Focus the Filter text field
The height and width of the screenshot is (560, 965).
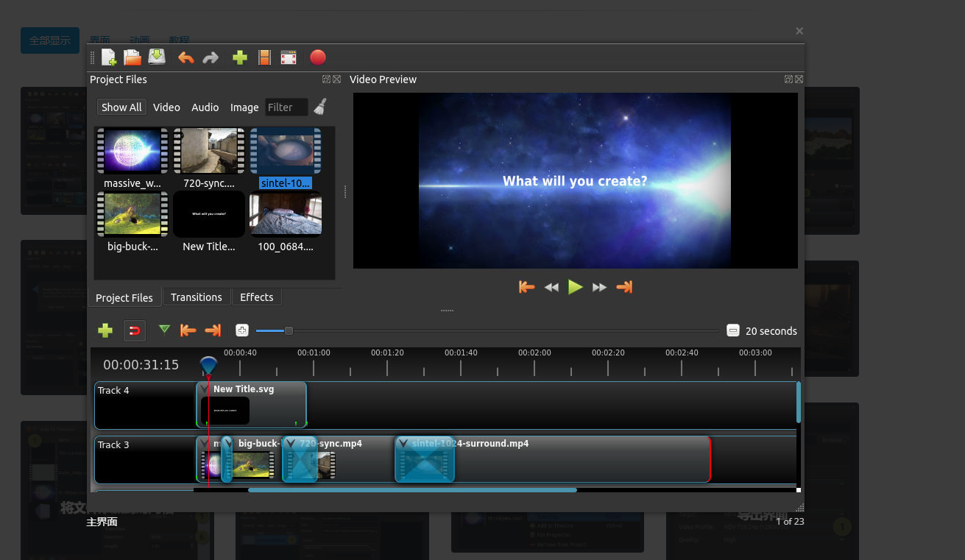tap(286, 107)
